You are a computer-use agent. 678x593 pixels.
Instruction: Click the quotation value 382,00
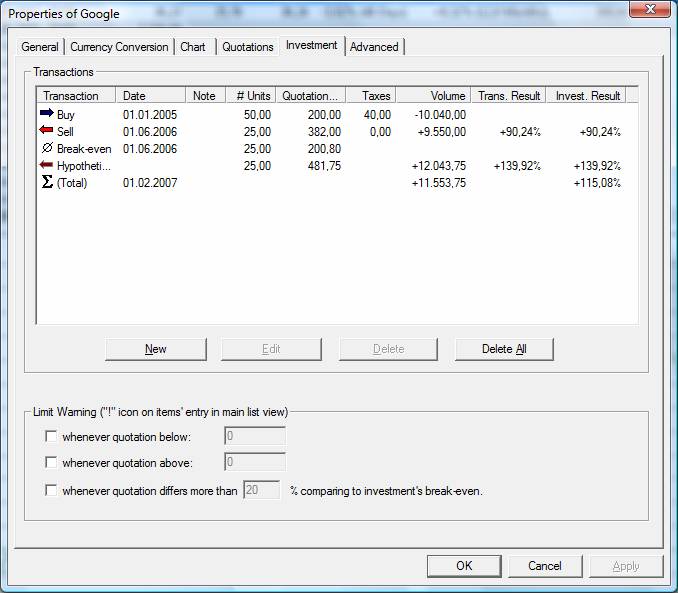[x=324, y=131]
